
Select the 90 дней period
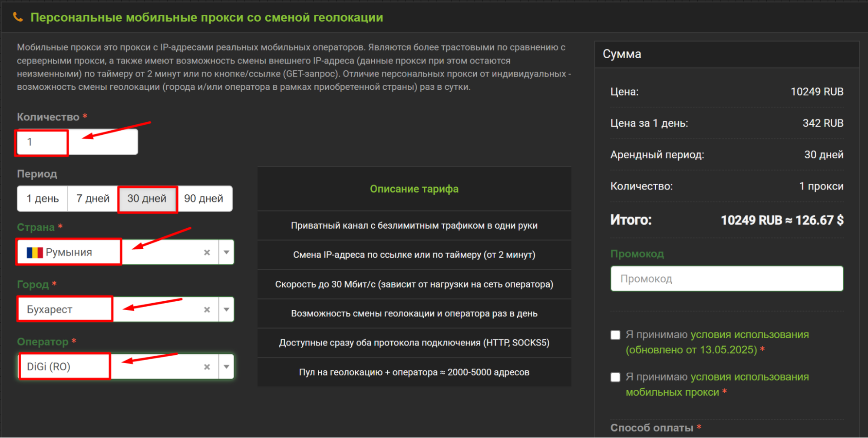click(x=204, y=199)
